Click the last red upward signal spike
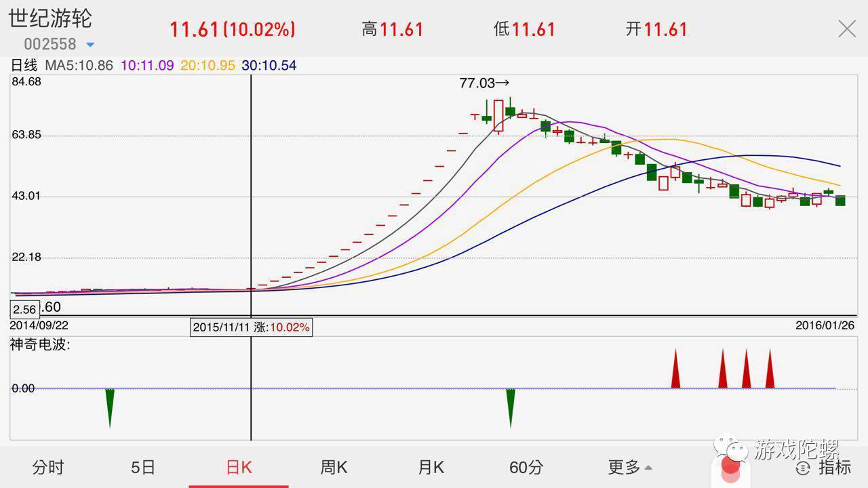This screenshot has height=488, width=868. [x=770, y=369]
